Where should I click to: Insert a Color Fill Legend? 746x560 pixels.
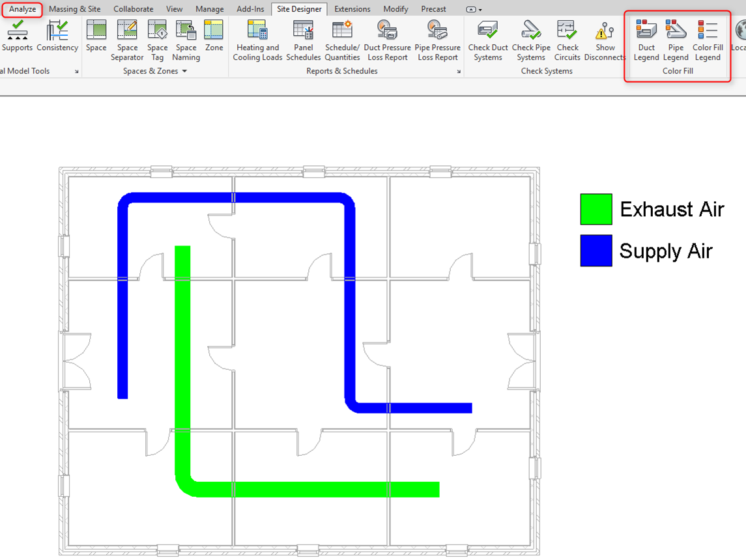[x=708, y=39]
